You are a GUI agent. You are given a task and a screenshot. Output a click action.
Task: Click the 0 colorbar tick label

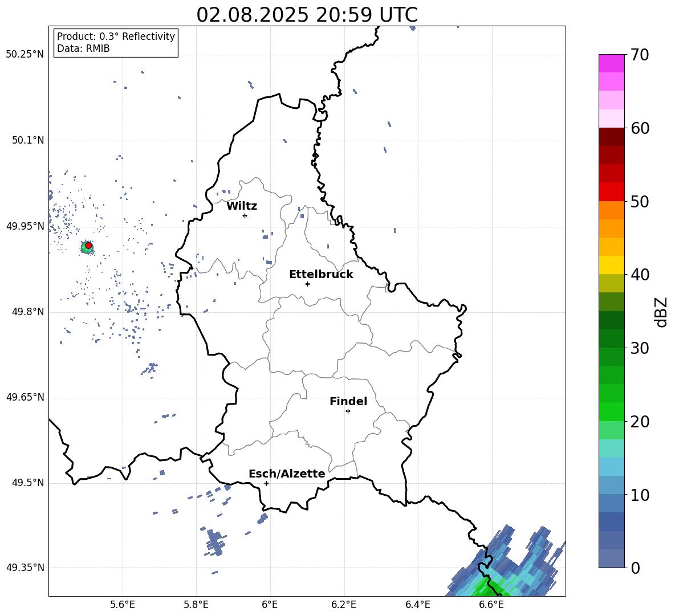point(635,568)
